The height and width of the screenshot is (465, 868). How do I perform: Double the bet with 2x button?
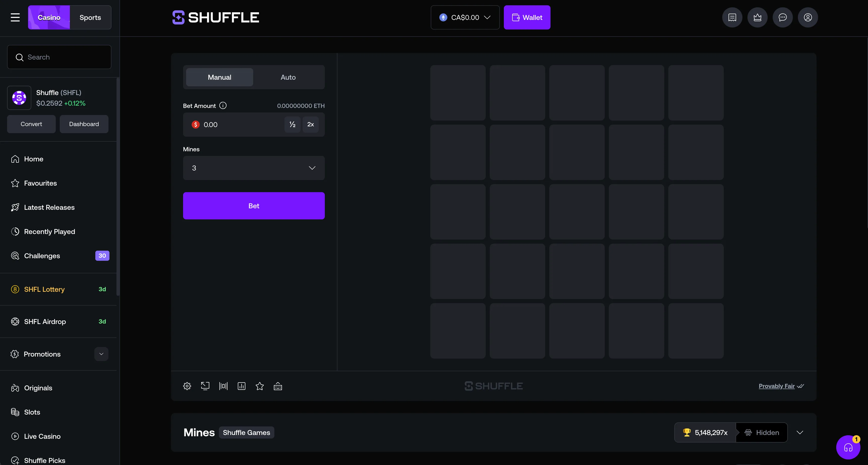point(311,124)
